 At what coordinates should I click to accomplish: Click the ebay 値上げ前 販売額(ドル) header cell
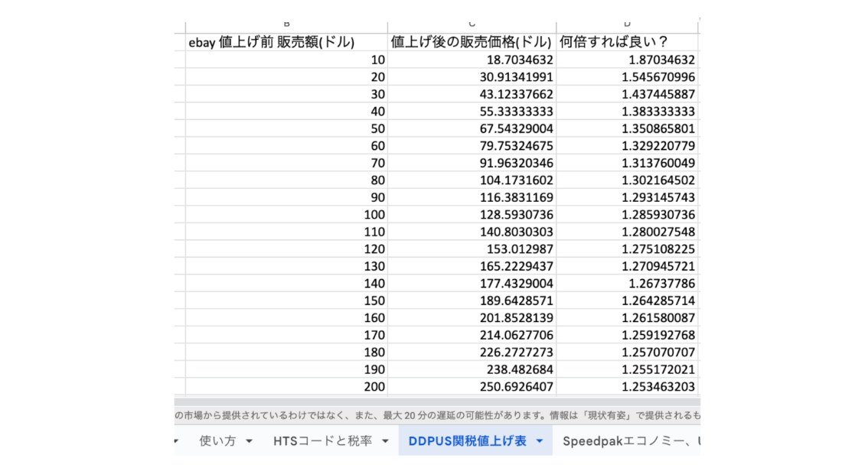click(x=286, y=42)
